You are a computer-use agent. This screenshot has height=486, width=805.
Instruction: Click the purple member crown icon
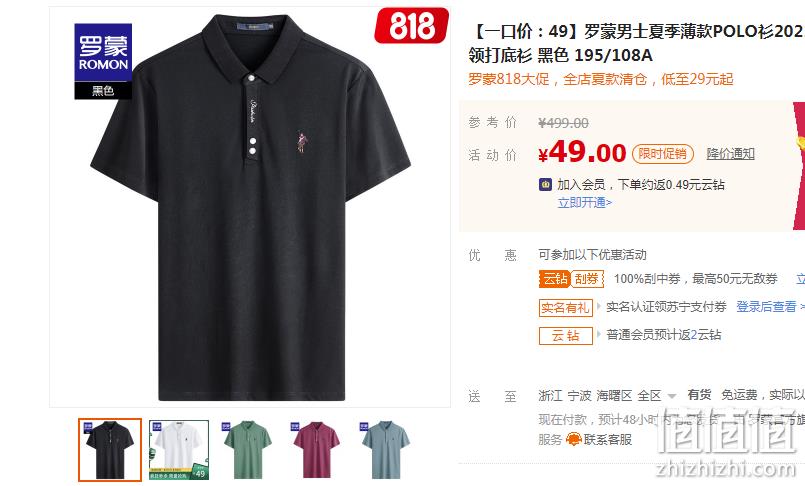[x=545, y=184]
